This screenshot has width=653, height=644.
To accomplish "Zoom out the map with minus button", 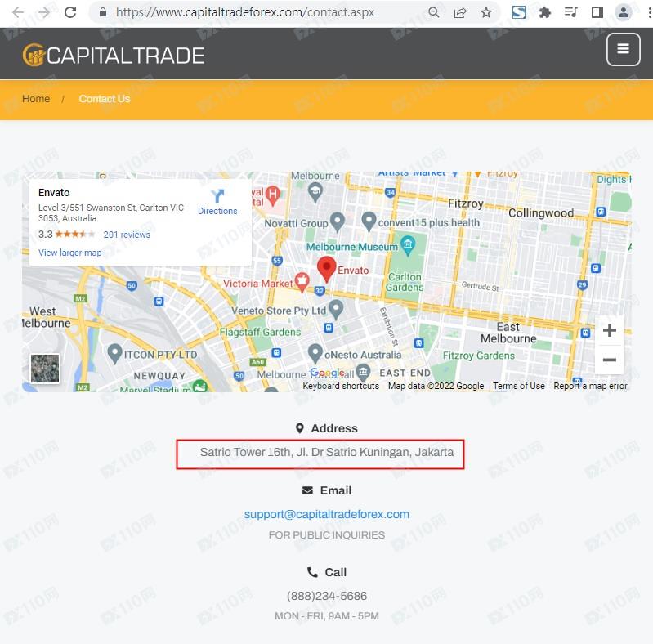I will click(609, 360).
